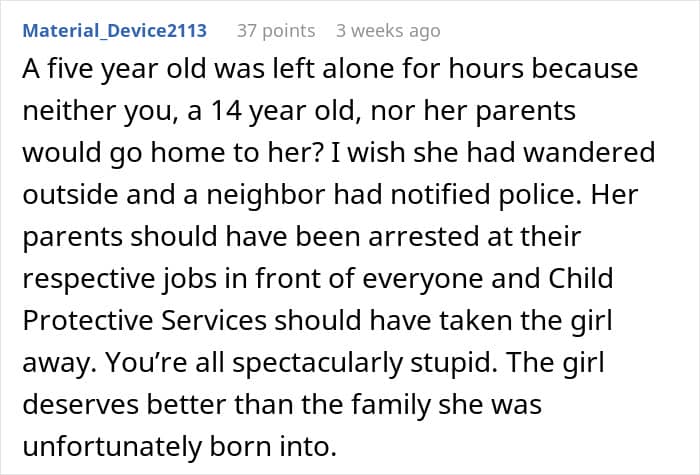Click the word 'respective' in the comment
This screenshot has width=700, height=475.
[89, 280]
